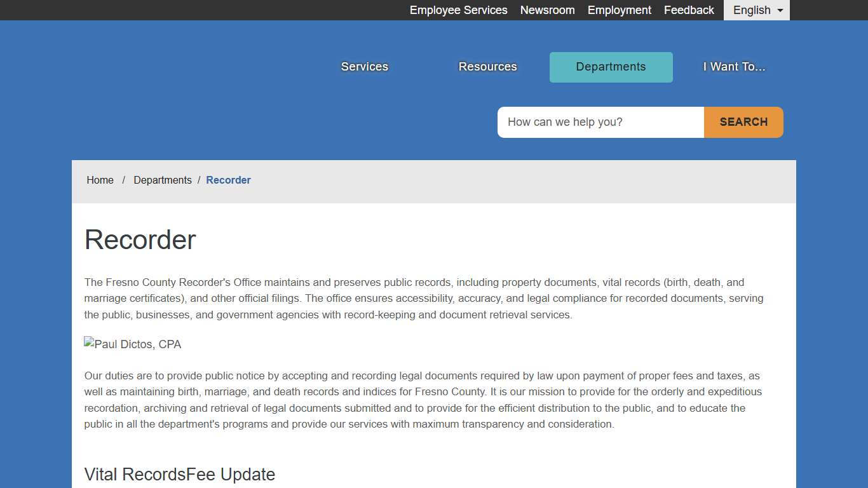Go to the Newsroom page
Image resolution: width=868 pixels, height=488 pixels.
pyautogui.click(x=547, y=10)
